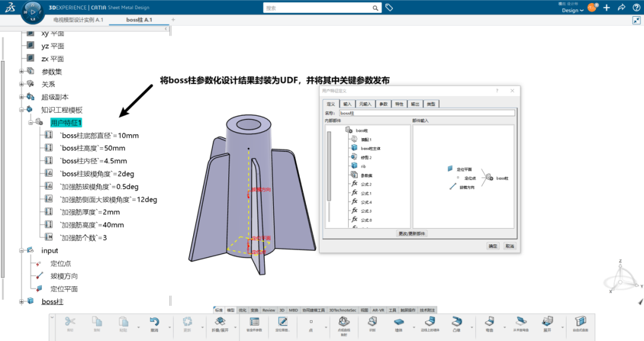Open the 电视模型设计实例 A.1 tab

(78, 20)
